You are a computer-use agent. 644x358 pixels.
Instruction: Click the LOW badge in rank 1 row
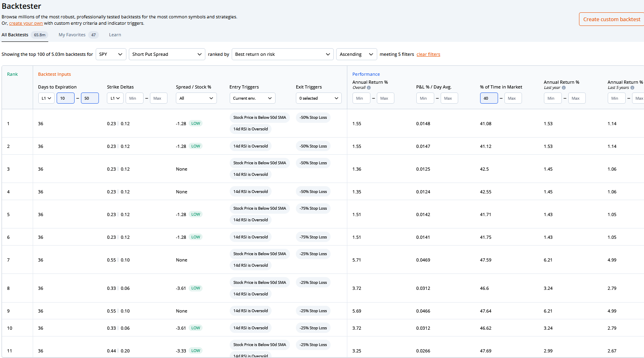pos(195,124)
